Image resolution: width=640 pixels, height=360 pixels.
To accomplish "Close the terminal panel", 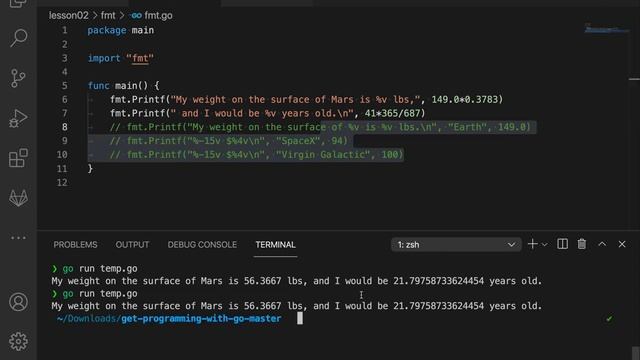I will click(622, 244).
